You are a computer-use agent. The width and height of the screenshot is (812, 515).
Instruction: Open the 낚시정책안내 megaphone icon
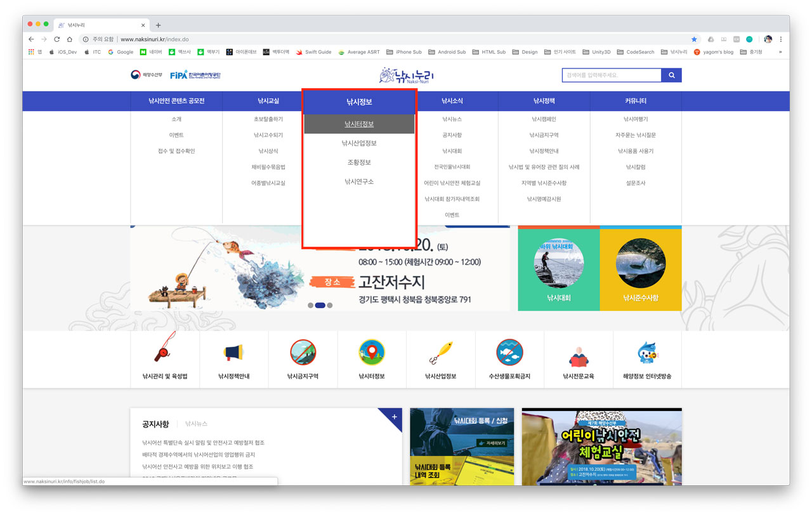click(x=233, y=352)
